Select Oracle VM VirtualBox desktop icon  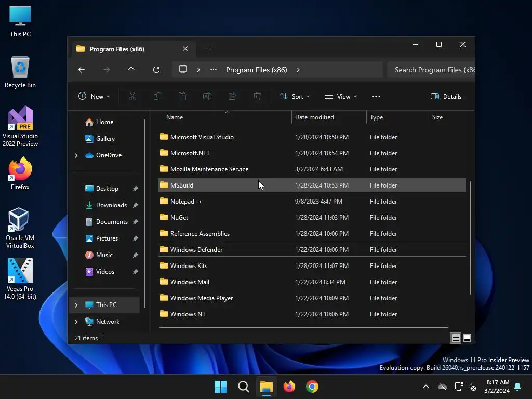pyautogui.click(x=20, y=228)
